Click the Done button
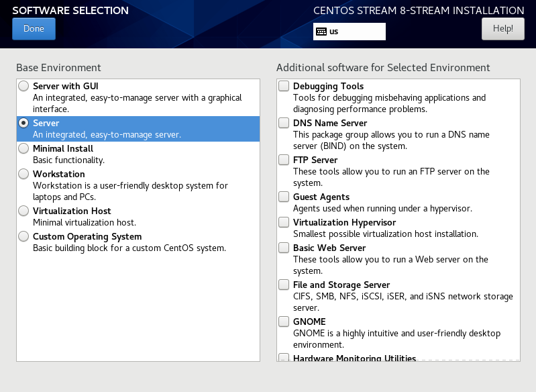 [34, 29]
